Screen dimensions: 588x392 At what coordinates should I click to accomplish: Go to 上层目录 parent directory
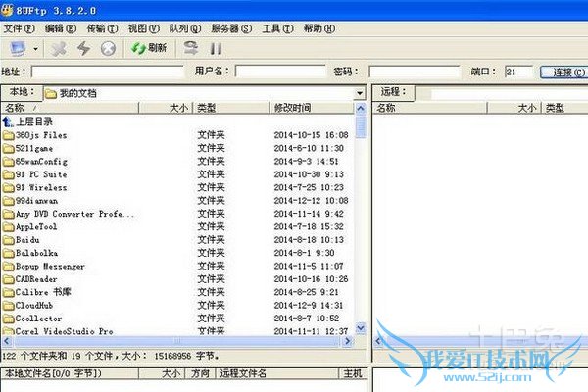[x=27, y=122]
